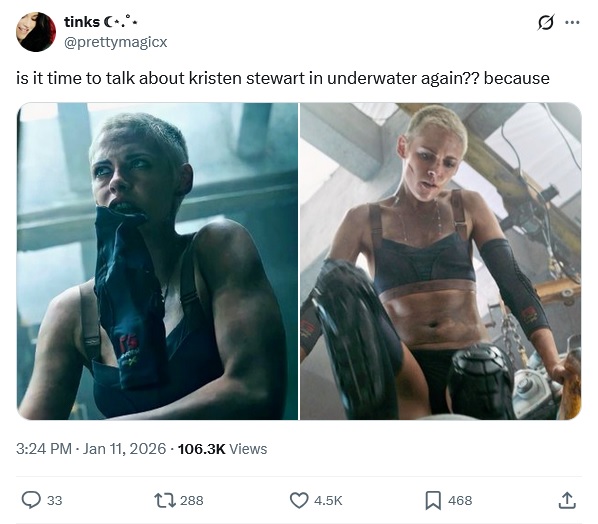The height and width of the screenshot is (524, 598).
Task: Bookmark the post with bookmark icon
Action: pos(433,500)
